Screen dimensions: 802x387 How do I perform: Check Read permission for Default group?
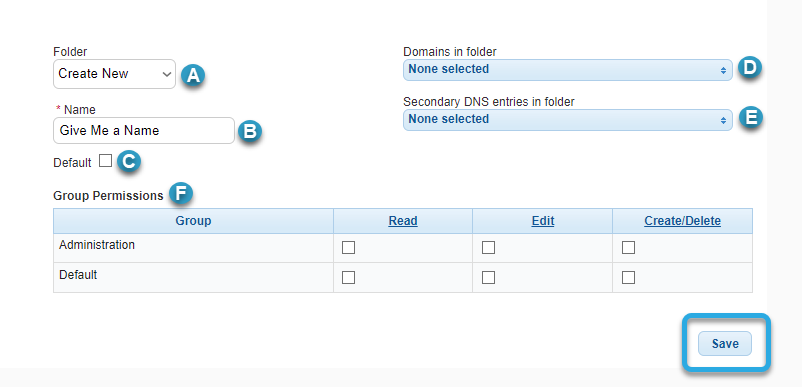[348, 278]
